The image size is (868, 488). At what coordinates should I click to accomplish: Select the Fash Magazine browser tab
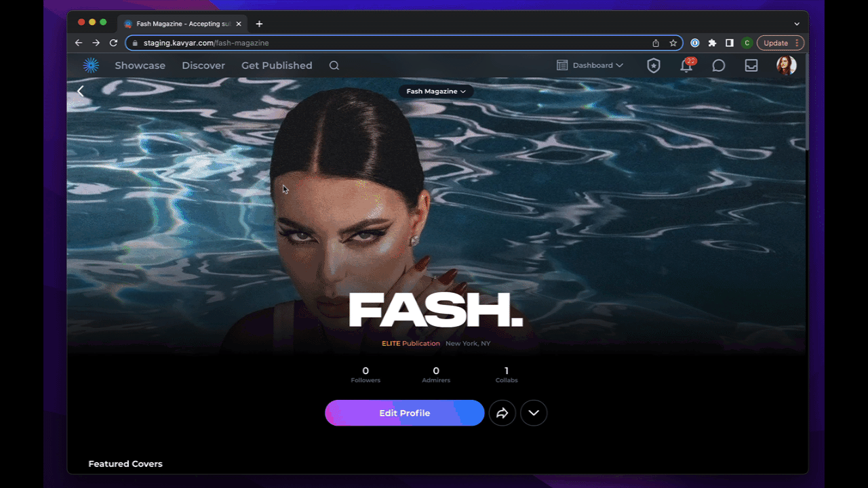(183, 24)
